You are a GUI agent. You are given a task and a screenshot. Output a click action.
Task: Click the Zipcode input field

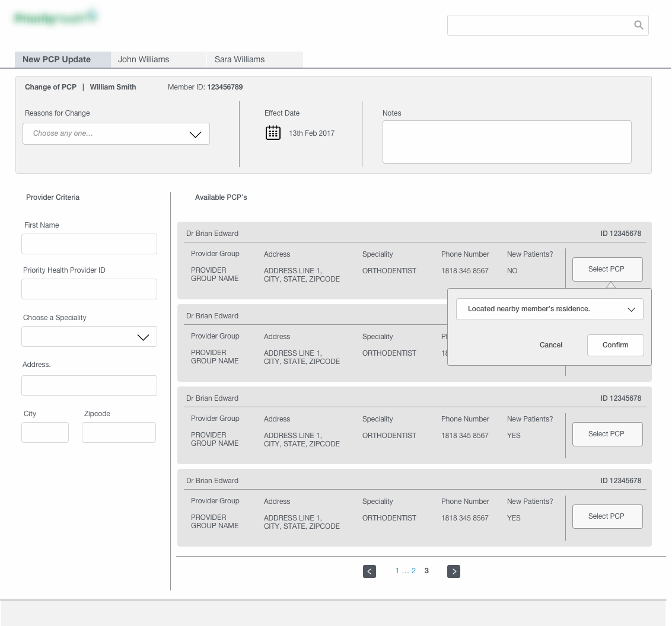point(119,433)
